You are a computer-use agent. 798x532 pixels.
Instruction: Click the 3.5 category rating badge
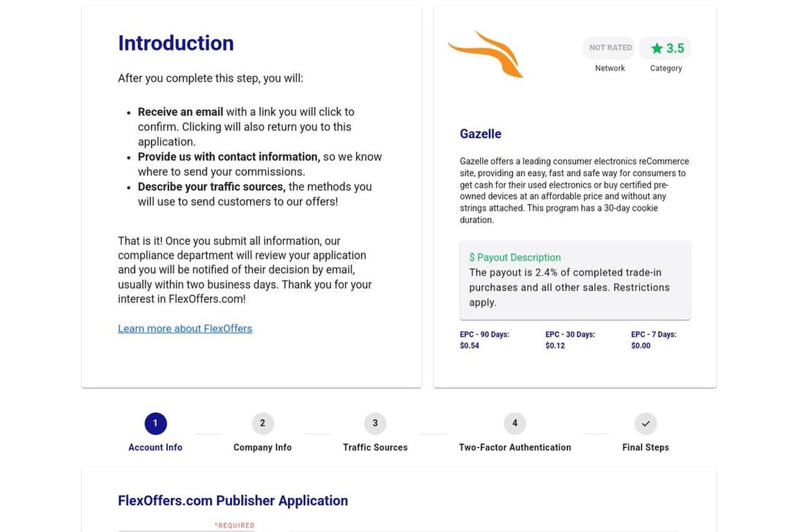(x=666, y=48)
